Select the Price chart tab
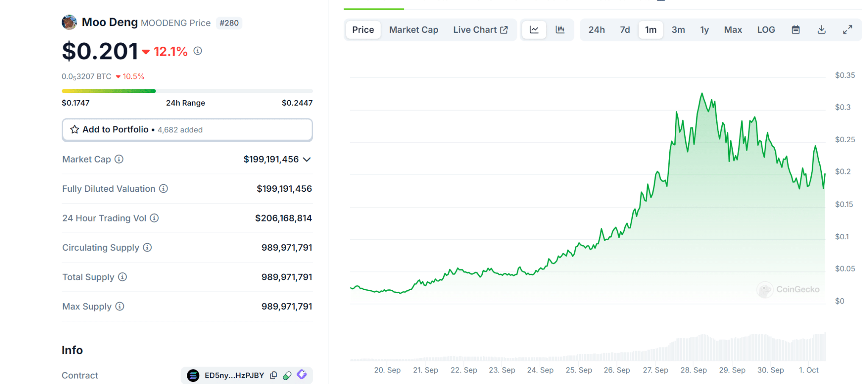This screenshot has height=384, width=868. (x=363, y=30)
